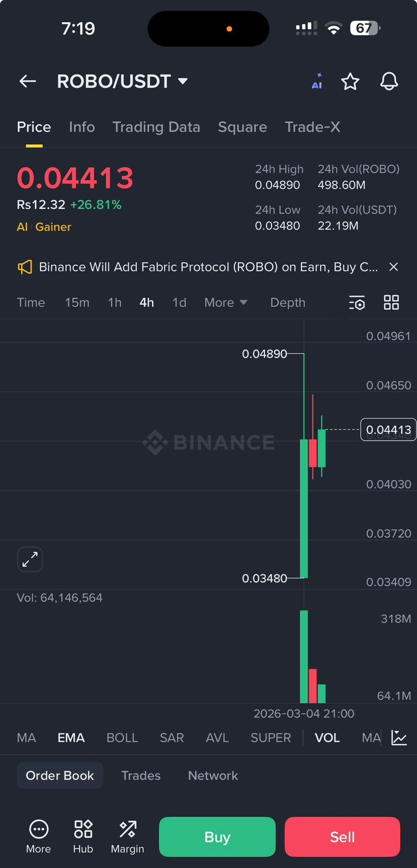417x868 pixels.
Task: Toggle the VOL sub-indicator
Action: (327, 738)
